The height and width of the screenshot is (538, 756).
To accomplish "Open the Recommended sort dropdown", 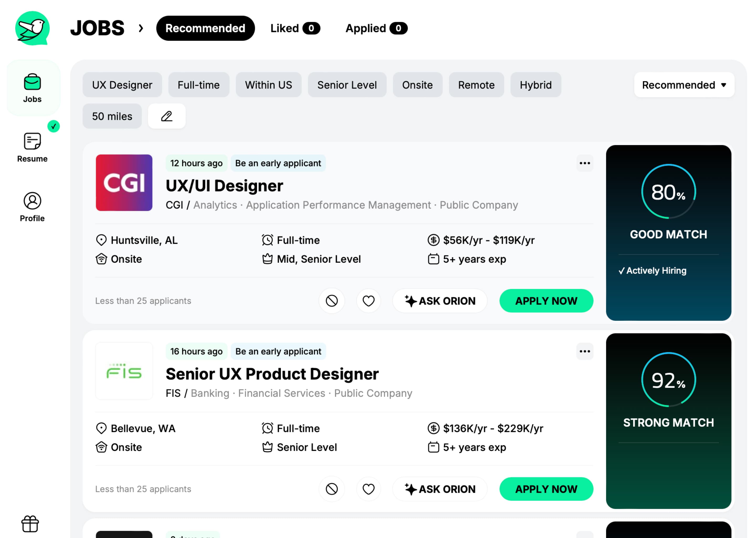I will click(684, 85).
